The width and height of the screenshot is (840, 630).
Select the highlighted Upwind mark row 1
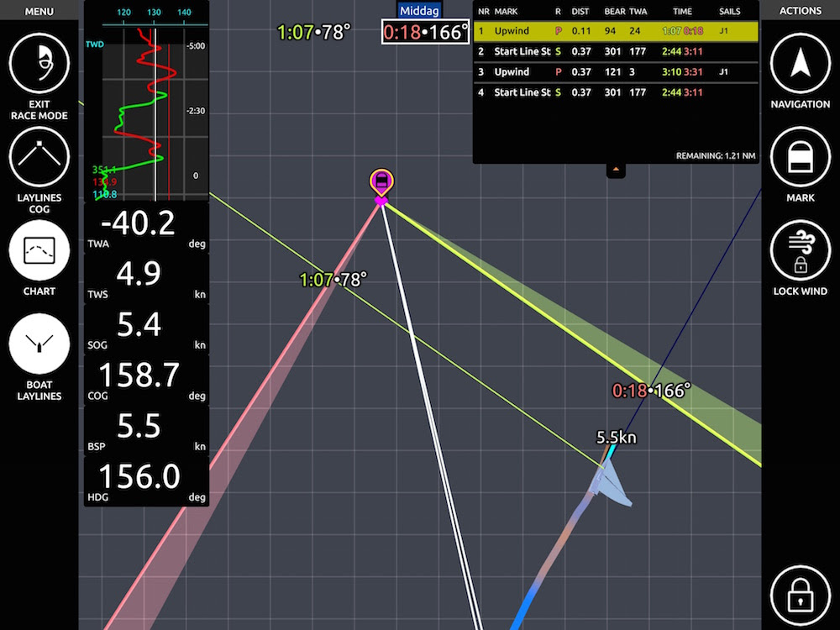coord(615,32)
